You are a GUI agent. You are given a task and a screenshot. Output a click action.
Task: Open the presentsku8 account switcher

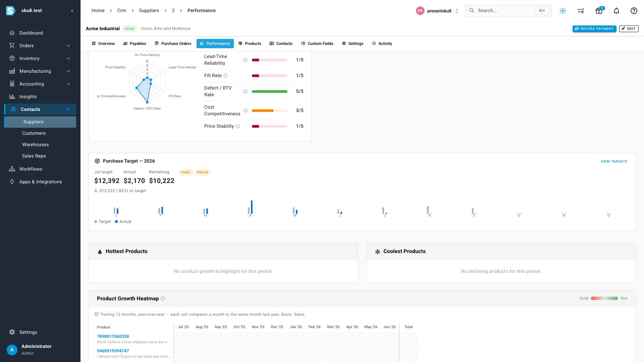(437, 11)
